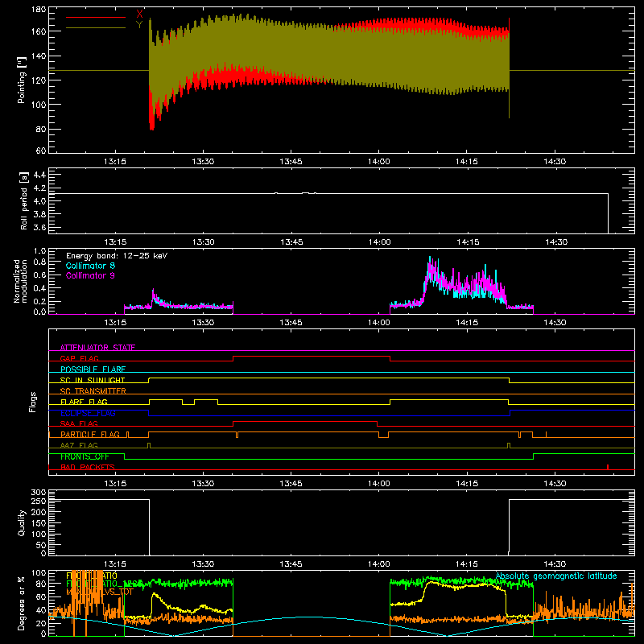Click the 80 tick on Degrees axis

[x=41, y=584]
